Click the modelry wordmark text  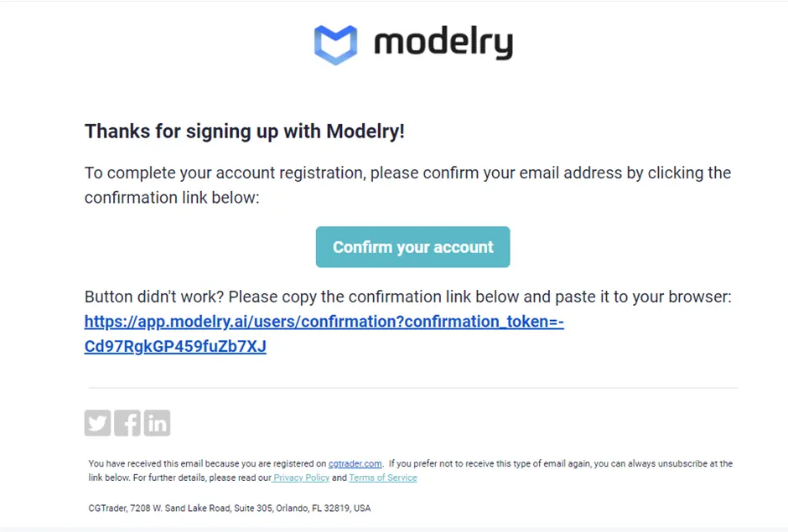[443, 43]
